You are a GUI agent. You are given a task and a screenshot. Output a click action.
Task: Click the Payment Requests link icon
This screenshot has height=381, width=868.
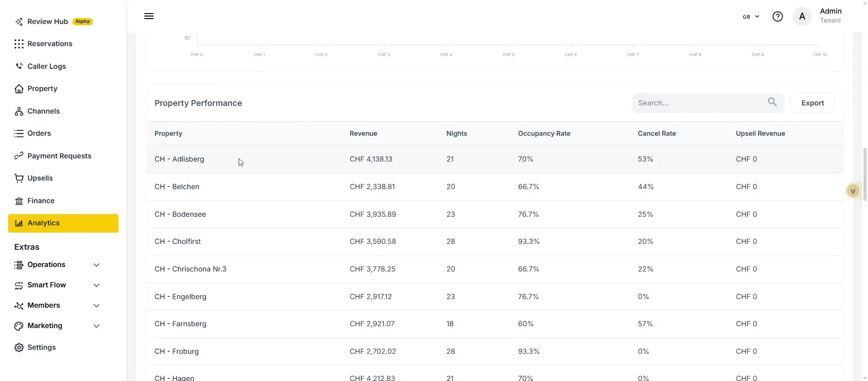19,156
